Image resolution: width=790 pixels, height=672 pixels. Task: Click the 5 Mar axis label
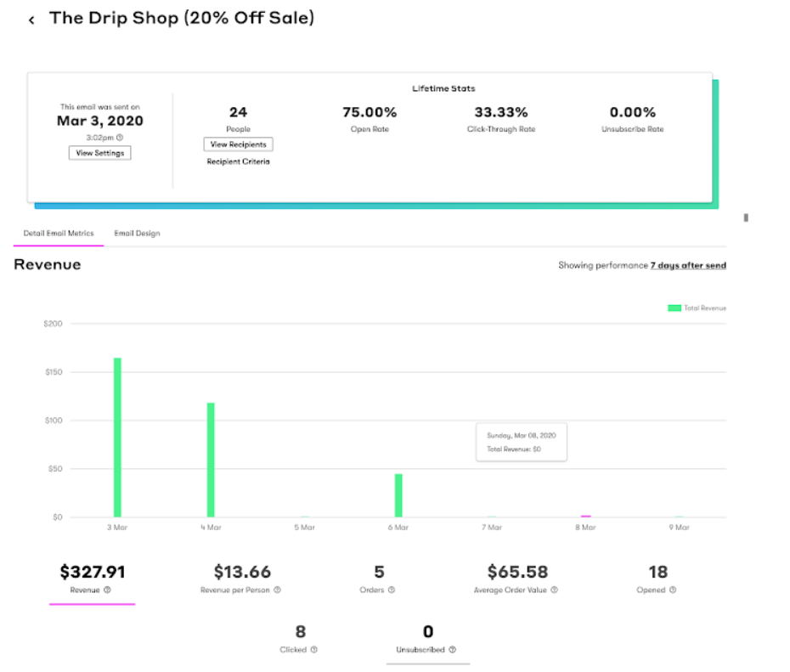(x=304, y=528)
